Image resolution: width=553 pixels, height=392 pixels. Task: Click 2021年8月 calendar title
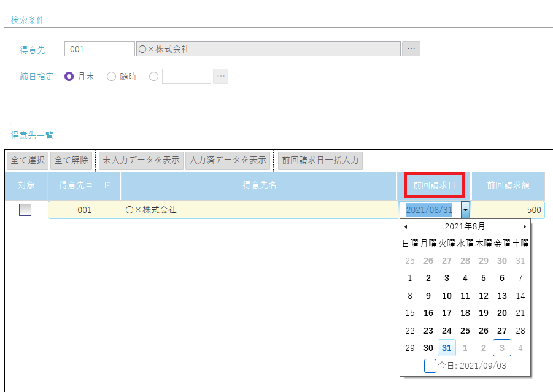coord(465,226)
